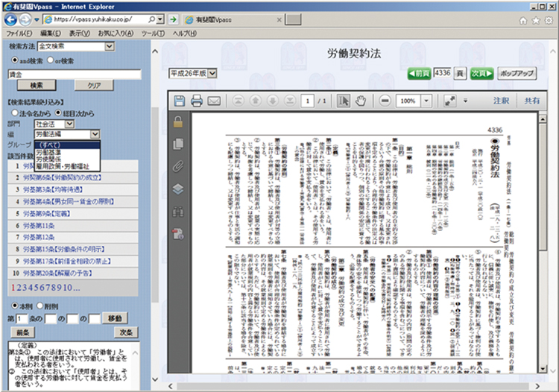Click the browser Forward arrow button
Image resolution: width=559 pixels, height=392 pixels.
click(x=25, y=19)
